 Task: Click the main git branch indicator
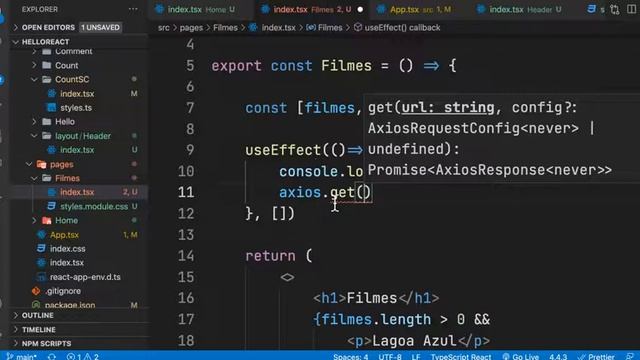click(x=22, y=356)
